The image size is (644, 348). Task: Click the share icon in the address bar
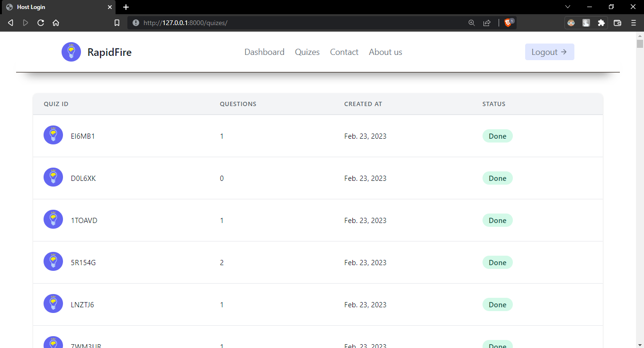point(487,22)
